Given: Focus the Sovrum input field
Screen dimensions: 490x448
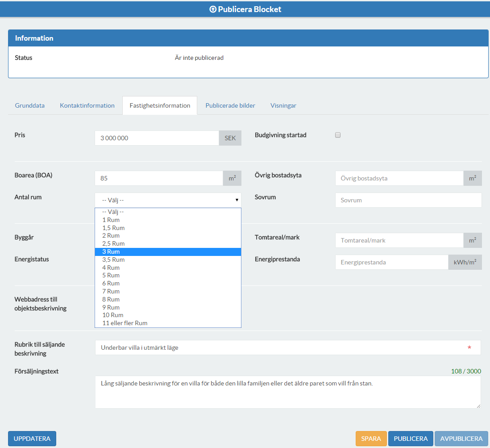Looking at the screenshot, I should click(408, 200).
